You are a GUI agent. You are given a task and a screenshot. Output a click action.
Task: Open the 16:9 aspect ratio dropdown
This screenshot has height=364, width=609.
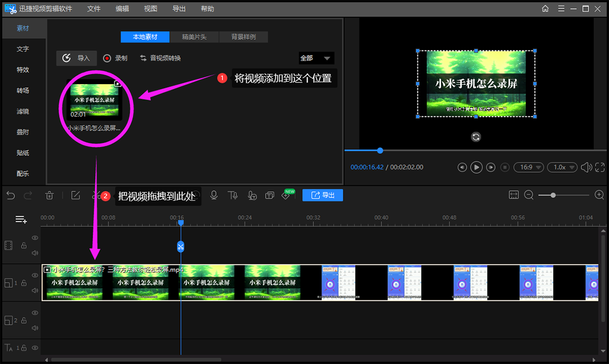click(x=528, y=167)
